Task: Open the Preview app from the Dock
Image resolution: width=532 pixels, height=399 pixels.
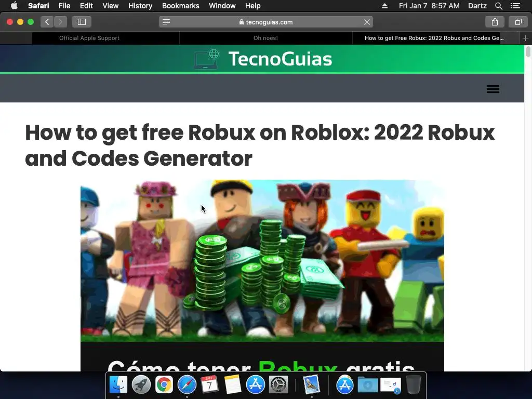Action: (312, 384)
